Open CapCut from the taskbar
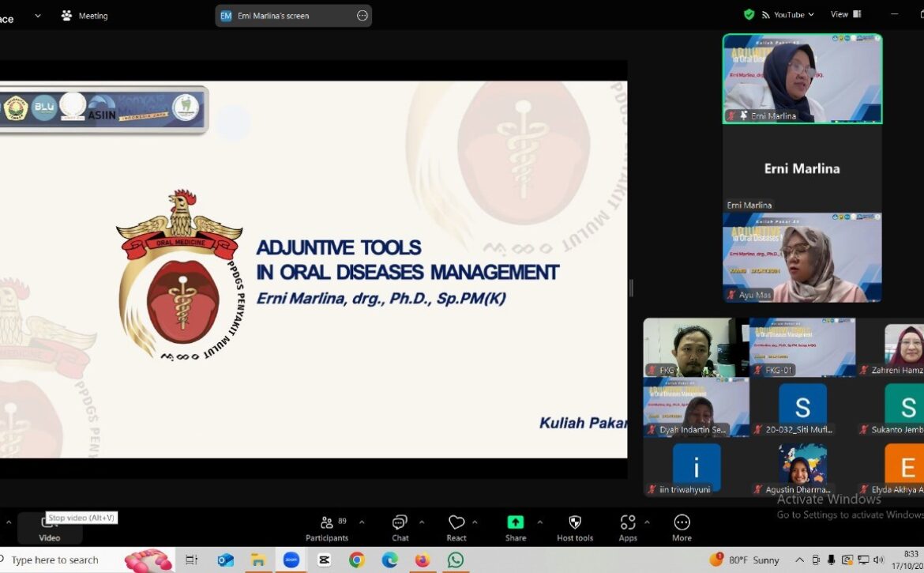Screen dimensions: 924x573 [x=324, y=560]
